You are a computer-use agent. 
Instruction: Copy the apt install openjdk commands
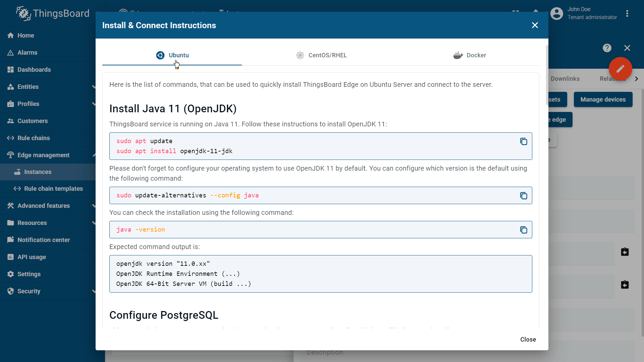point(524,141)
